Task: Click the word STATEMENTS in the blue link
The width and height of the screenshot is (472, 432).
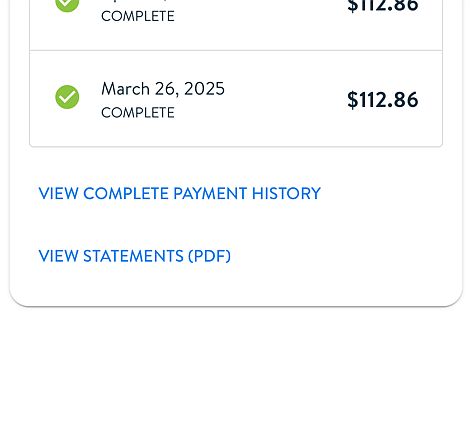Action: [x=133, y=256]
